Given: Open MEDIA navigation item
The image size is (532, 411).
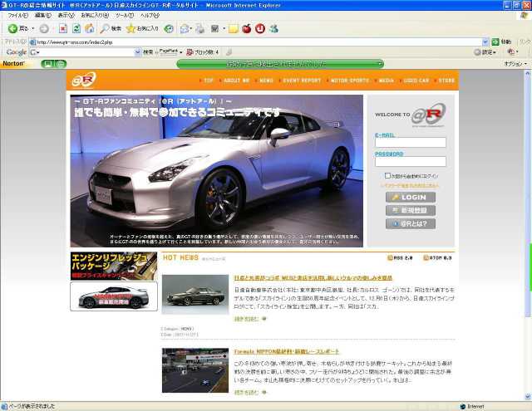Looking at the screenshot, I should (x=386, y=81).
